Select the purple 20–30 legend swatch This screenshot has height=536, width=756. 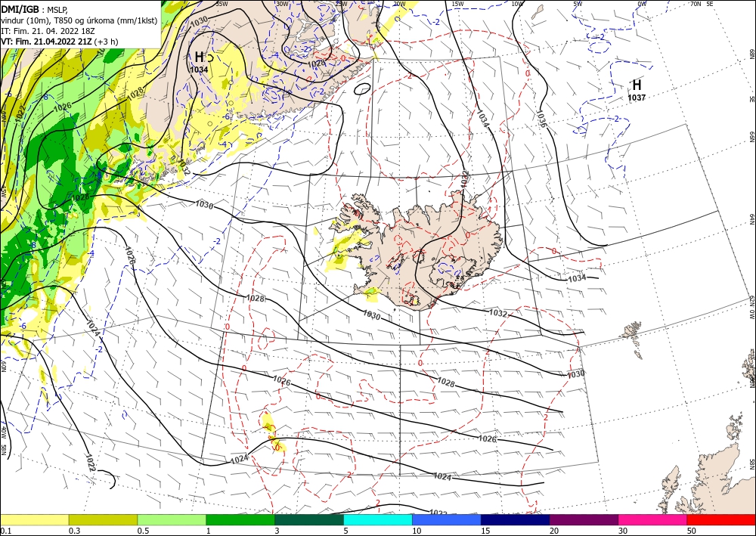pos(584,519)
